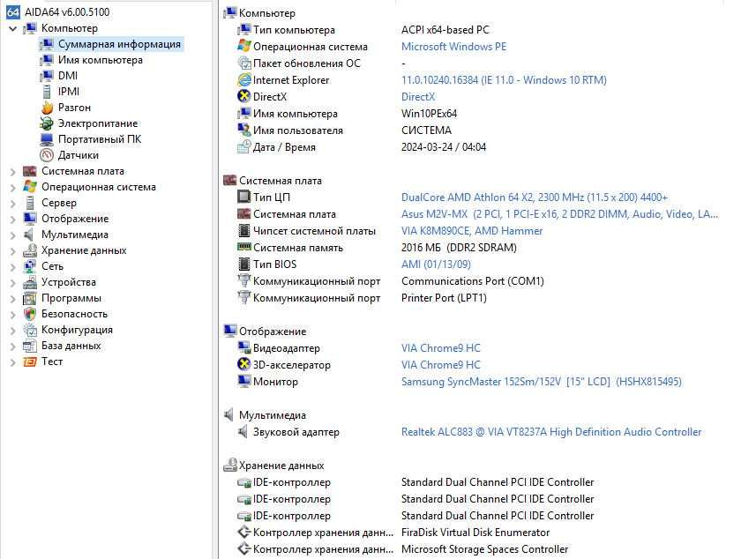Open the 3D-акселератор VIA Chrome9 HC link

pos(441,365)
